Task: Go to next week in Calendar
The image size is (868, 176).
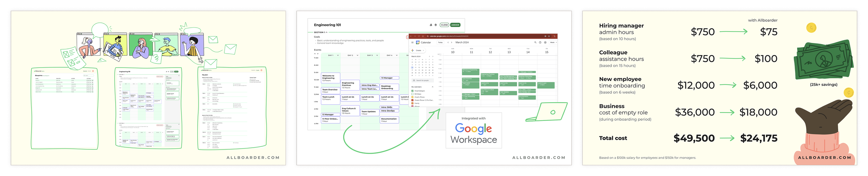Action: (x=452, y=43)
